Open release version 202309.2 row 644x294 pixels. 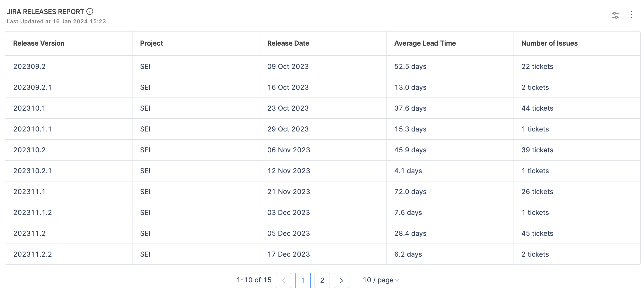click(x=29, y=66)
